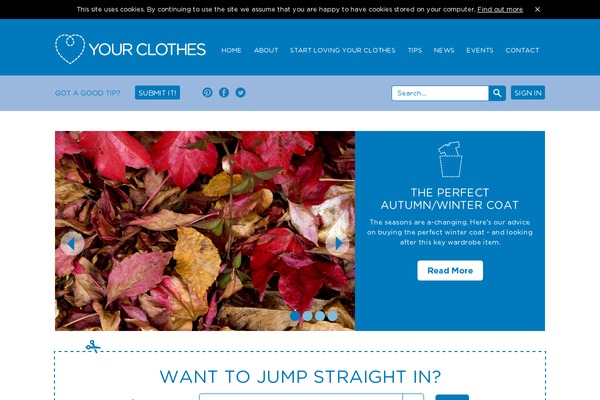Click the Read More button
This screenshot has height=400, width=600.
point(450,271)
